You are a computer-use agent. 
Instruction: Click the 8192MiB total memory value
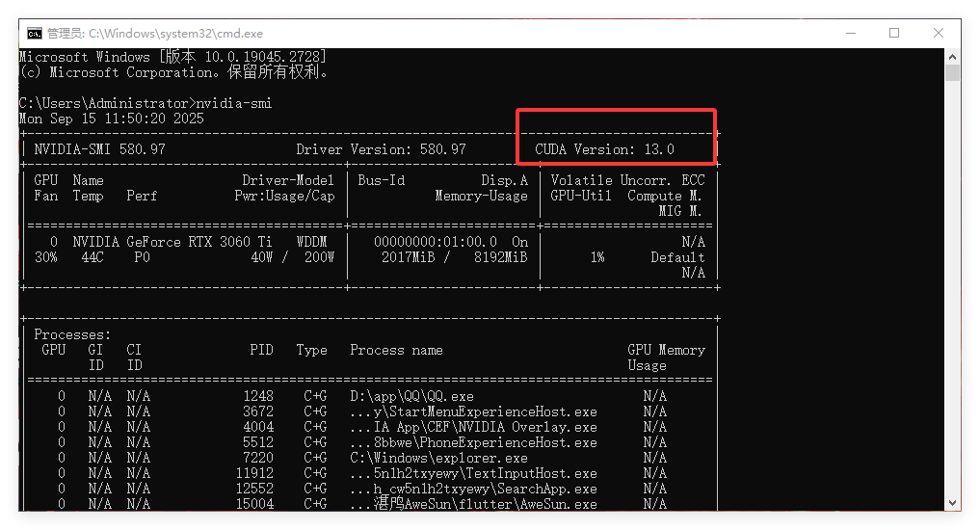click(501, 257)
